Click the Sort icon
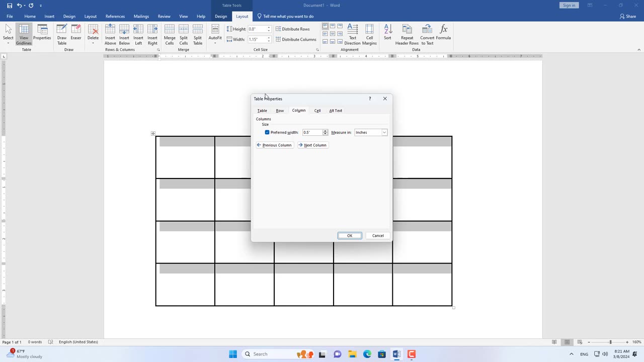Viewport: 644px width, 362px height. click(387, 32)
